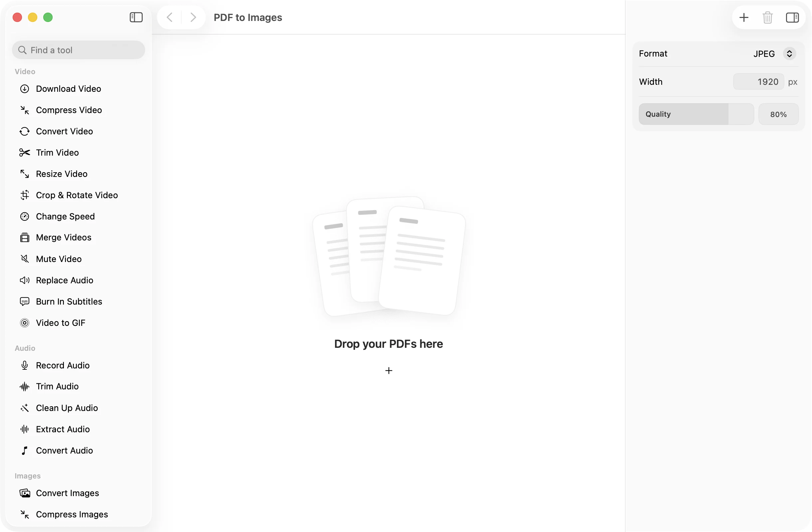Open the Format JPEG dropdown

click(774, 54)
